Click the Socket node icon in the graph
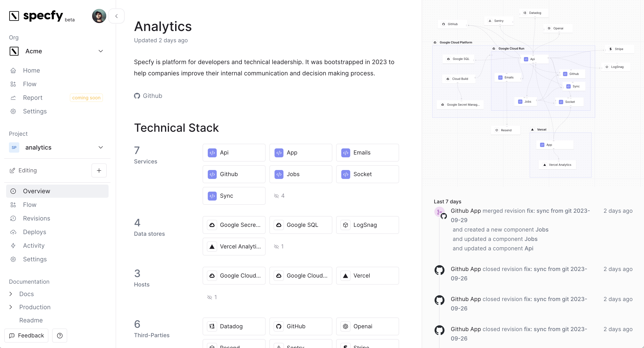Image resolution: width=644 pixels, height=348 pixels. point(561,102)
